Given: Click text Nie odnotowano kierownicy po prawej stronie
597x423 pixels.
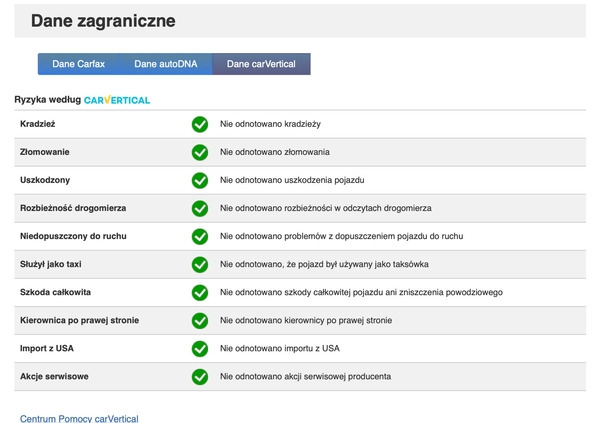Looking at the screenshot, I should (306, 320).
